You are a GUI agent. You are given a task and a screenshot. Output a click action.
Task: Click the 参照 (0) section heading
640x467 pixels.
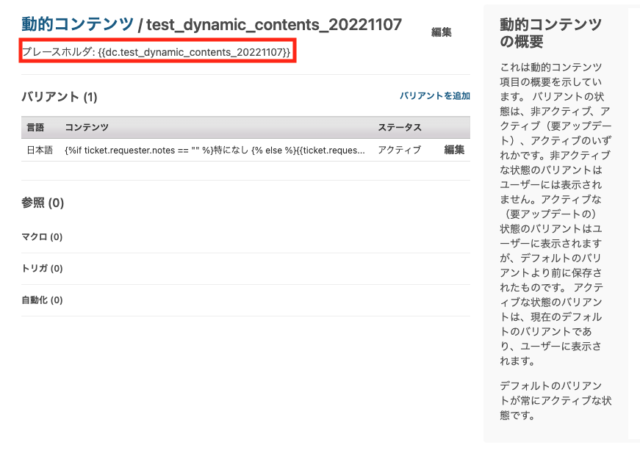(42, 203)
